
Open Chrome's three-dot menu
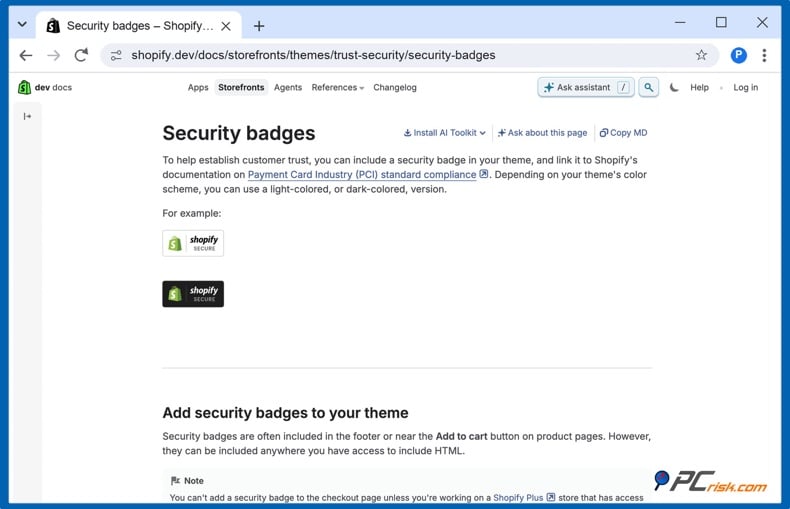tap(764, 55)
